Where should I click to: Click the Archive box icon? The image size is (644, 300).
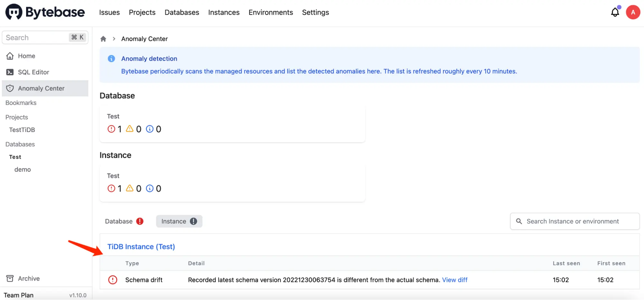tap(10, 278)
